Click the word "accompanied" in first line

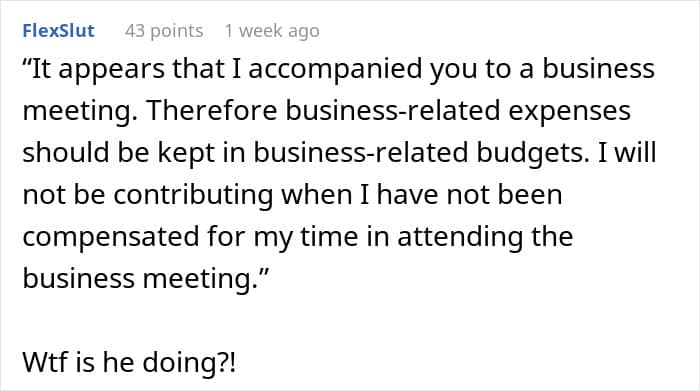(x=335, y=69)
